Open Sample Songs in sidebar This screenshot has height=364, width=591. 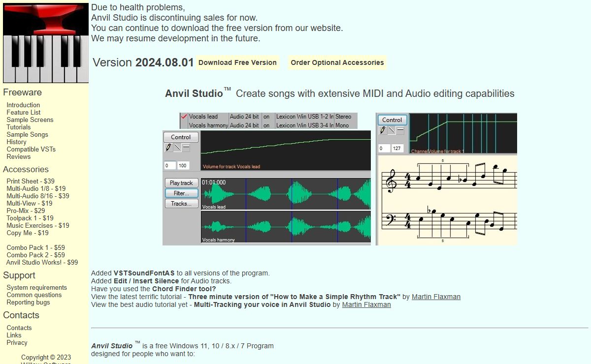[x=28, y=134]
